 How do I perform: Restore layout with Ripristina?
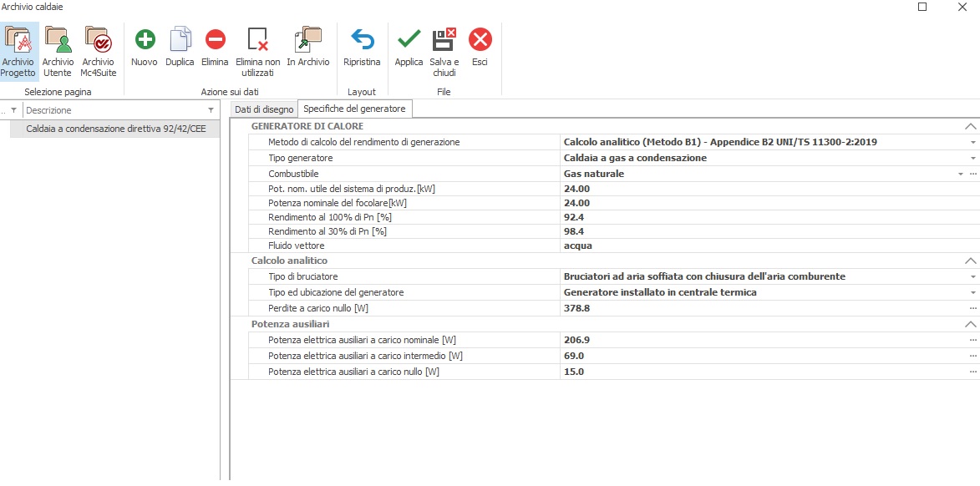click(362, 48)
